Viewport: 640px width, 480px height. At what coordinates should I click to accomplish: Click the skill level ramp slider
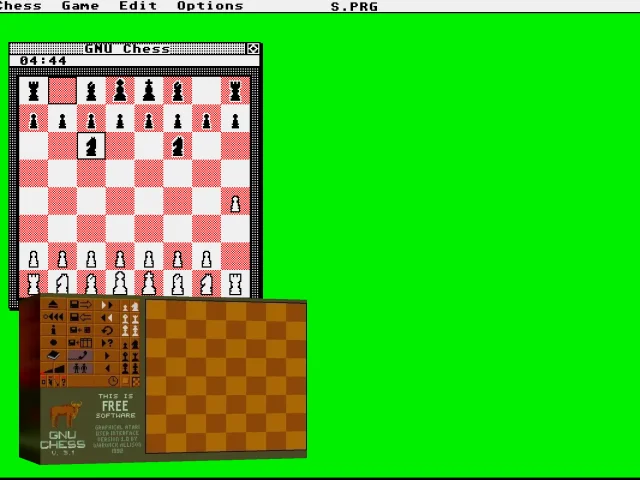(53, 369)
